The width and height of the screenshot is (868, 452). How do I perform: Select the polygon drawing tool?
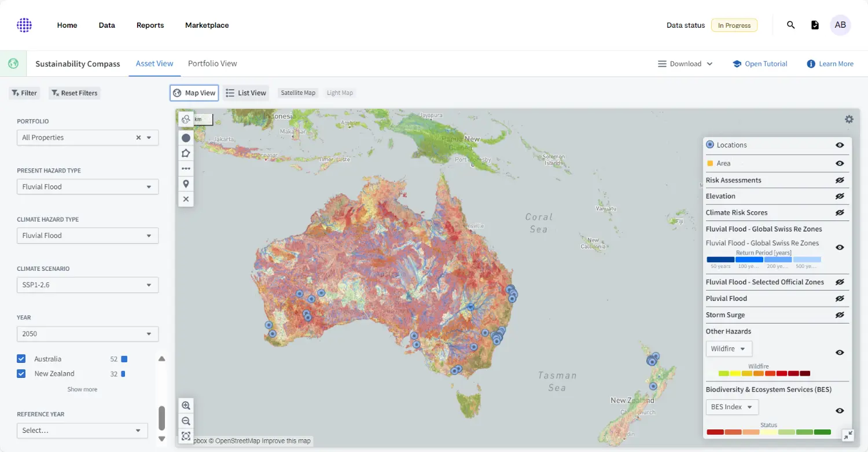pyautogui.click(x=186, y=153)
